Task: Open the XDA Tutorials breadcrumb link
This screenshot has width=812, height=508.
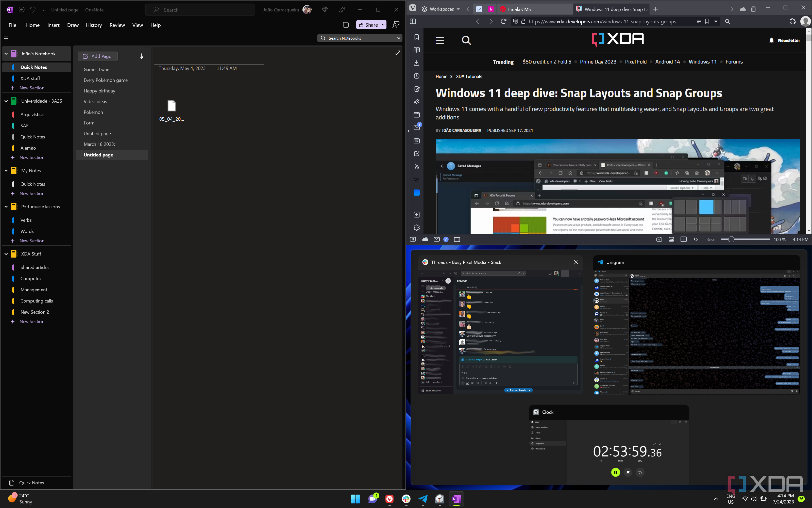Action: tap(469, 77)
